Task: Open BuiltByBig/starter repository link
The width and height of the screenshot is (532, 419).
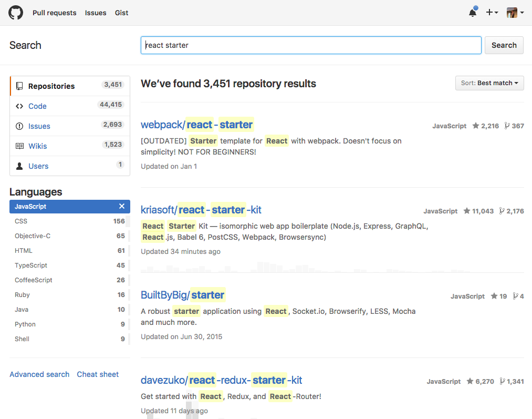Action: click(x=183, y=295)
